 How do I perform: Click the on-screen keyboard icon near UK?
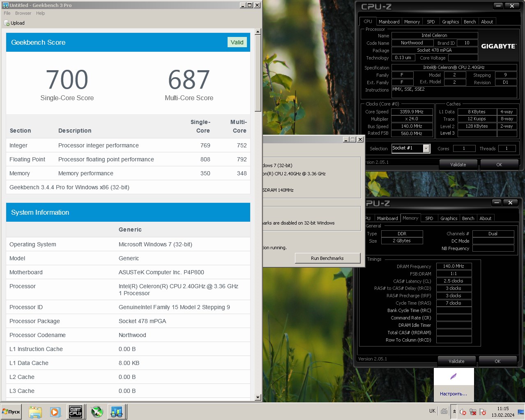(x=444, y=411)
